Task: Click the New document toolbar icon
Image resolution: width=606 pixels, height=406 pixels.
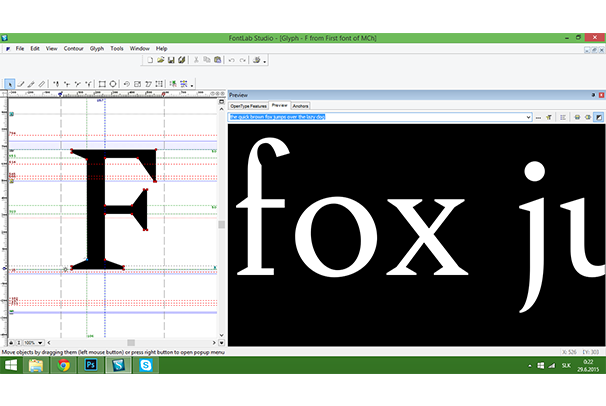Action: point(149,60)
